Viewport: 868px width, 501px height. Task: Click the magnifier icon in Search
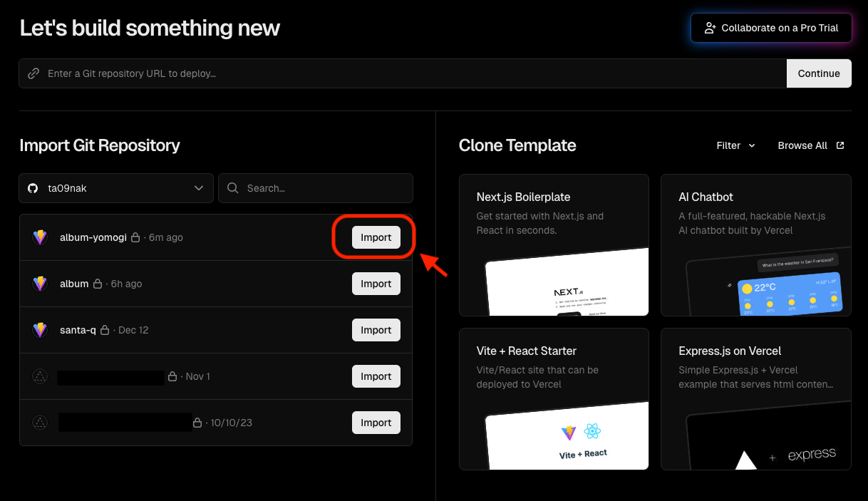coord(232,188)
